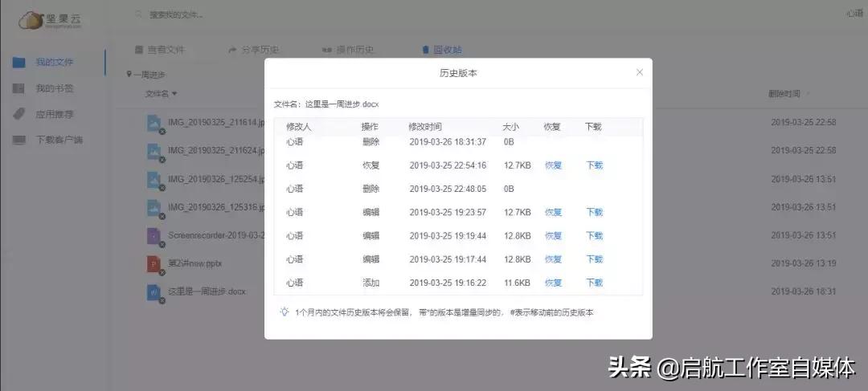The image size is (868, 391).
Task: Click the 大小 column header
Action: coord(511,127)
